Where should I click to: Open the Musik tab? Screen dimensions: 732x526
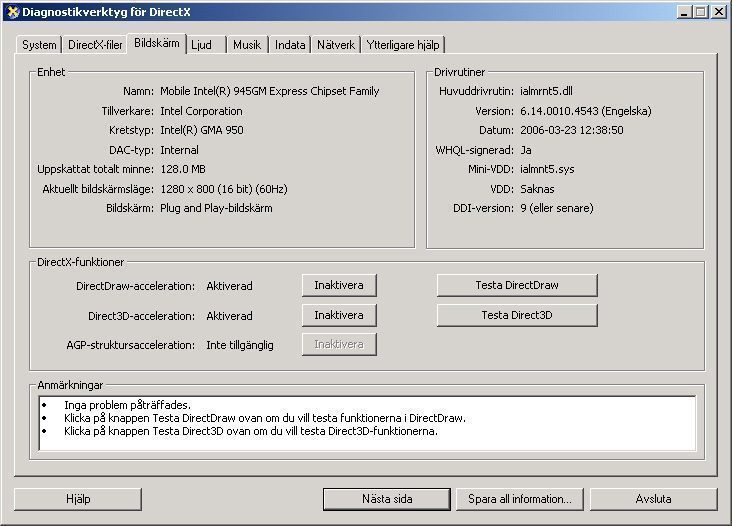pos(247,45)
